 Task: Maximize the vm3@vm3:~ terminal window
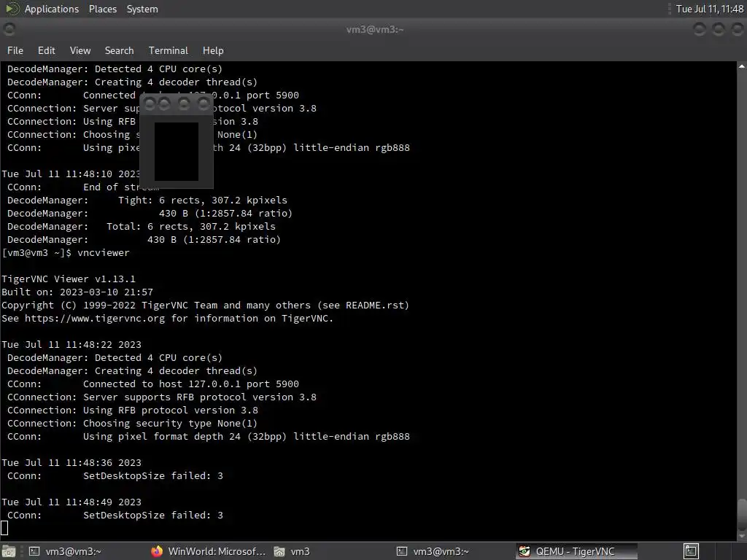pos(719,29)
